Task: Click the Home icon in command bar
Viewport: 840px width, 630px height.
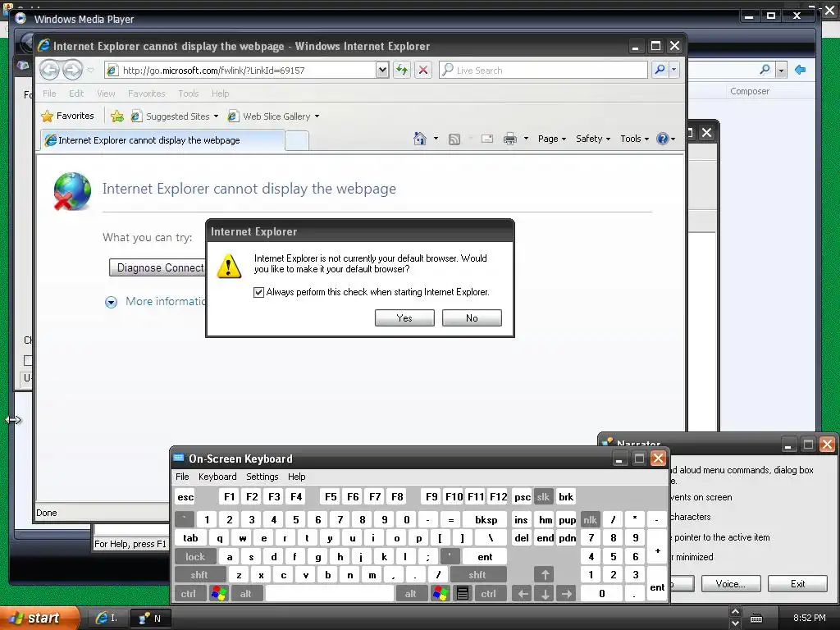Action: 420,139
